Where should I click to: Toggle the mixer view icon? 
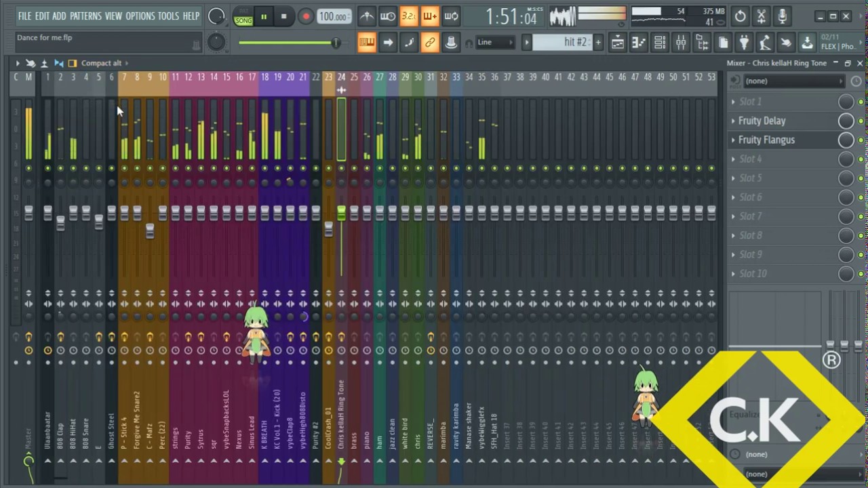click(x=681, y=43)
